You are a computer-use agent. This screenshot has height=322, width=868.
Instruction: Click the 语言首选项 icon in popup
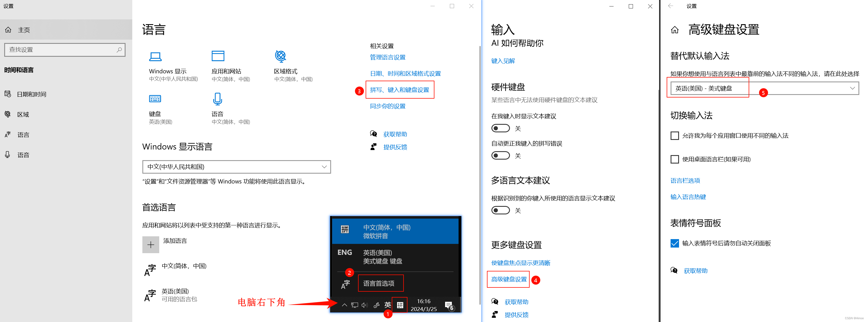pyautogui.click(x=345, y=284)
